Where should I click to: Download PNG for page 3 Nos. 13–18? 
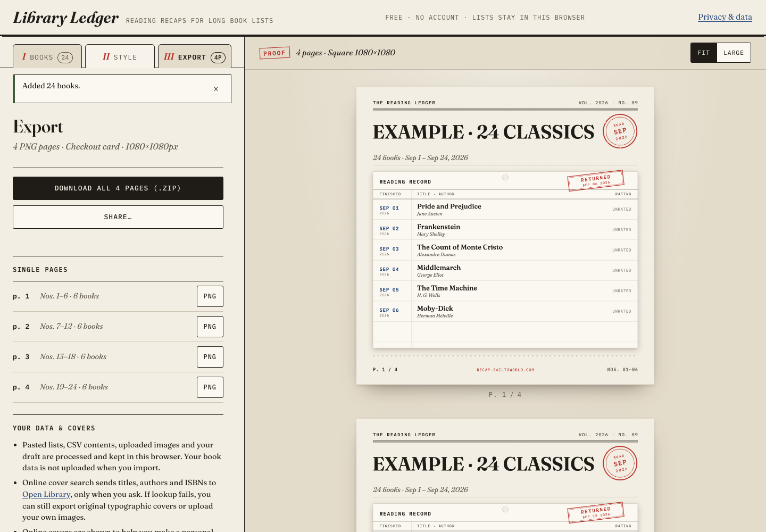[x=210, y=357]
